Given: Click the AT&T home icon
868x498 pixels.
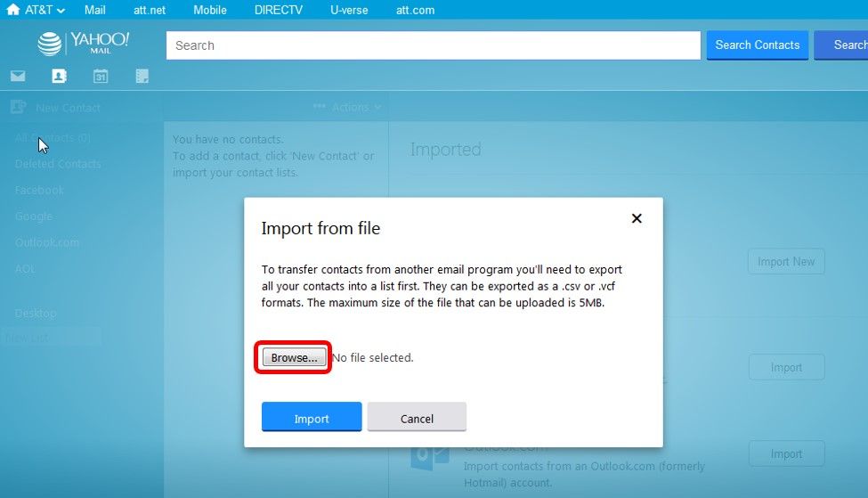Looking at the screenshot, I should coord(12,10).
